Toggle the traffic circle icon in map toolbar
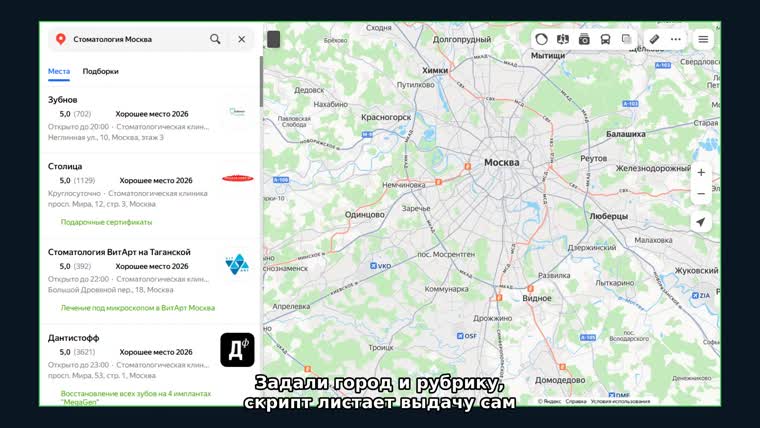Viewport: 760px width, 428px height. point(541,39)
